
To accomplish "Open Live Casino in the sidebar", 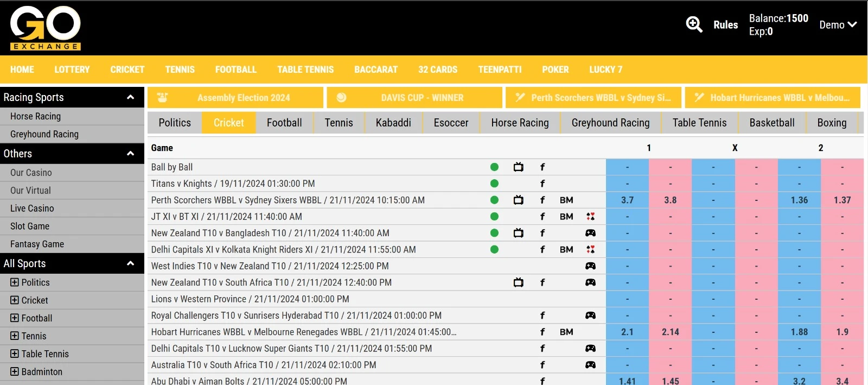I will [x=72, y=208].
